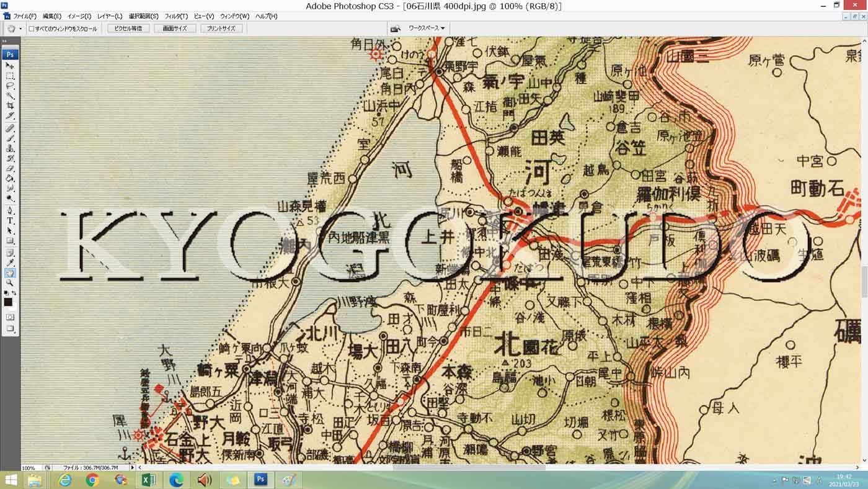Select the Rectangular Marquee tool
Screen dimensions: 868x489
(10, 76)
